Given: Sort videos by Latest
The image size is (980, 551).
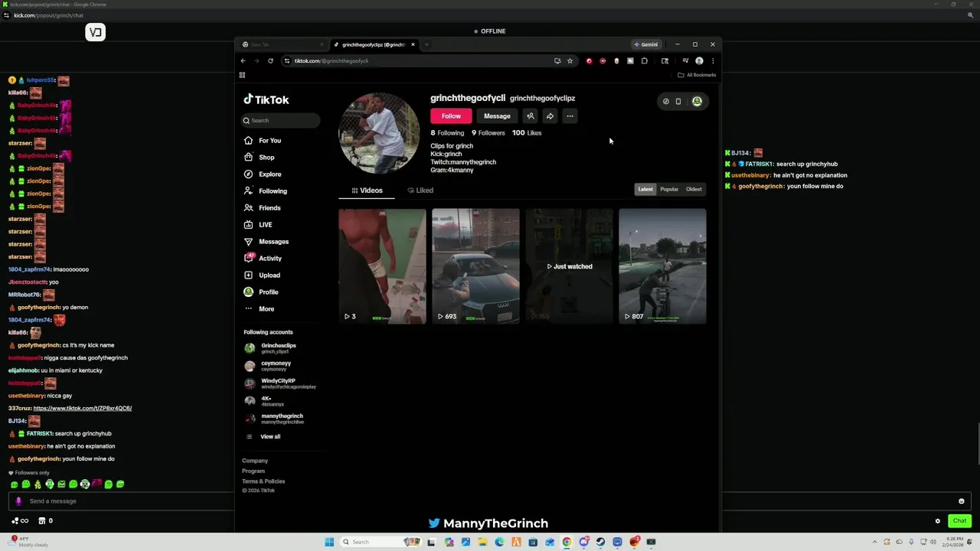Looking at the screenshot, I should click(x=645, y=189).
